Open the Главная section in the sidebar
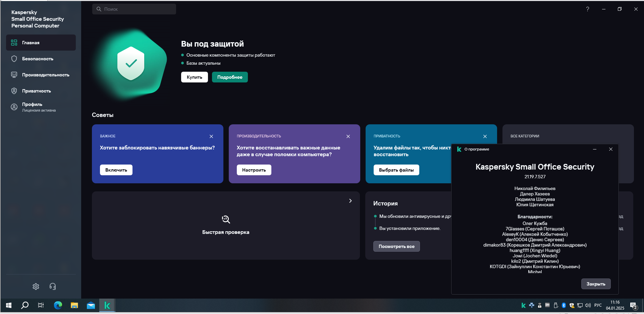This screenshot has width=644, height=314. coord(41,43)
